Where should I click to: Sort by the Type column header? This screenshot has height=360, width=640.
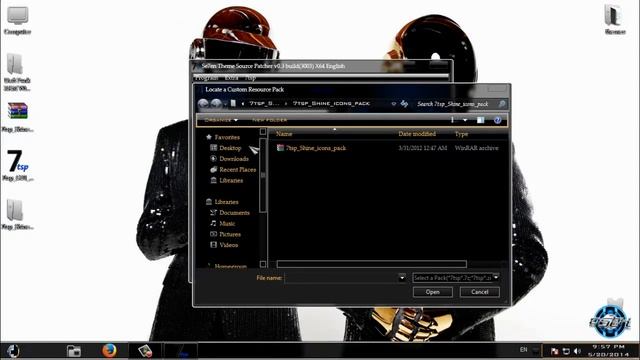[x=461, y=134]
